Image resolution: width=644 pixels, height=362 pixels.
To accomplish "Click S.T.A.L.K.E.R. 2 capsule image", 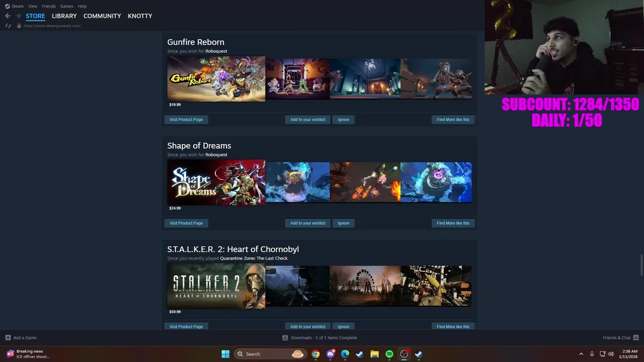I will point(216,286).
